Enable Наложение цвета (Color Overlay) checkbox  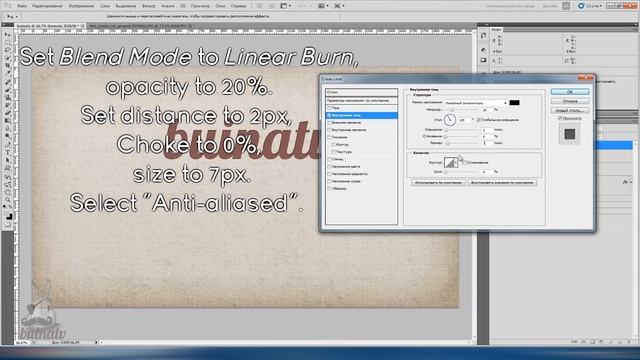tap(329, 167)
